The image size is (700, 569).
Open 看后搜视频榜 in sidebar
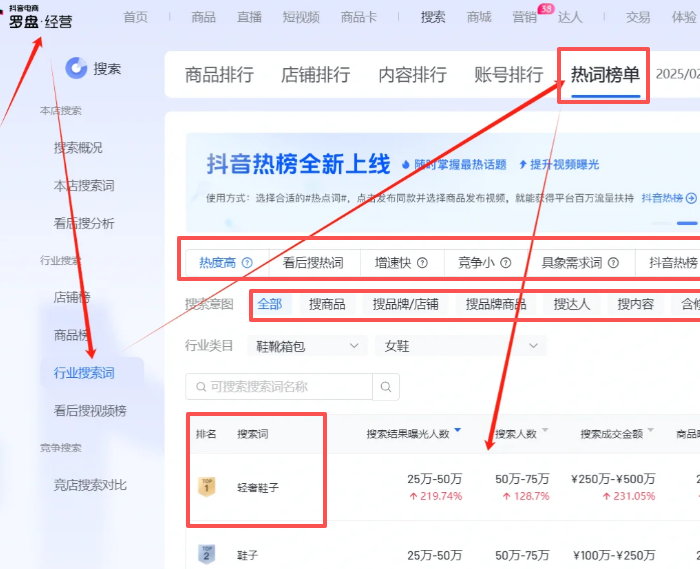[x=90, y=411]
